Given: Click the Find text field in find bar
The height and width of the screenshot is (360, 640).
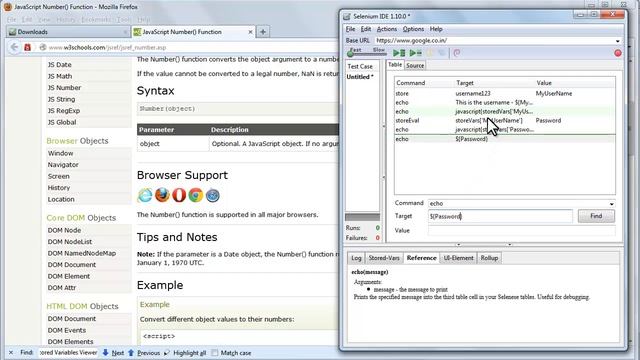Looking at the screenshot, I should click(x=69, y=353).
